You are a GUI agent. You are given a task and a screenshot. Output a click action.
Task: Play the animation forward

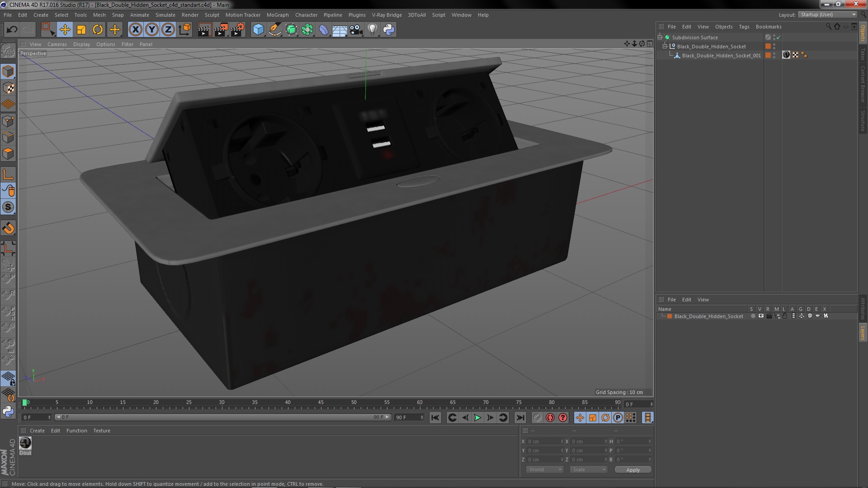point(477,418)
